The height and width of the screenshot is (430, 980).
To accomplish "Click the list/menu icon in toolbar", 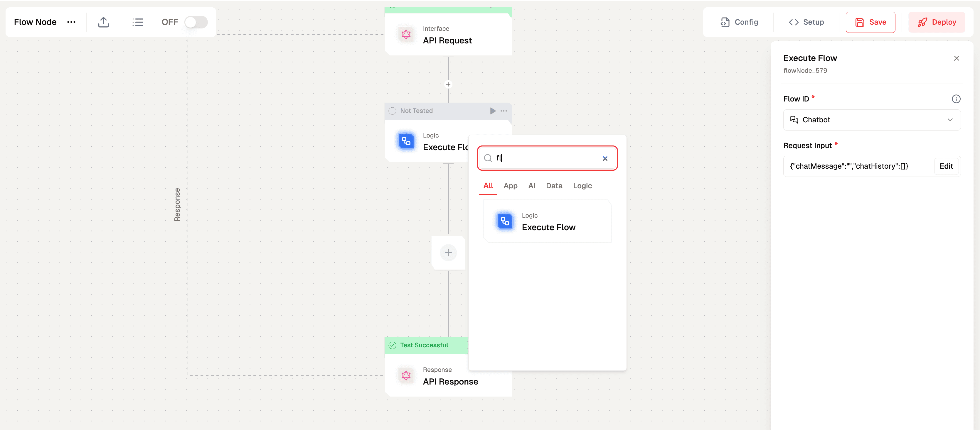I will tap(137, 22).
